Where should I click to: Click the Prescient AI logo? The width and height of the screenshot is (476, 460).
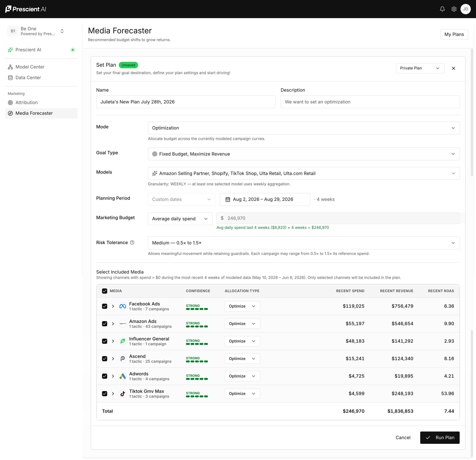click(26, 9)
